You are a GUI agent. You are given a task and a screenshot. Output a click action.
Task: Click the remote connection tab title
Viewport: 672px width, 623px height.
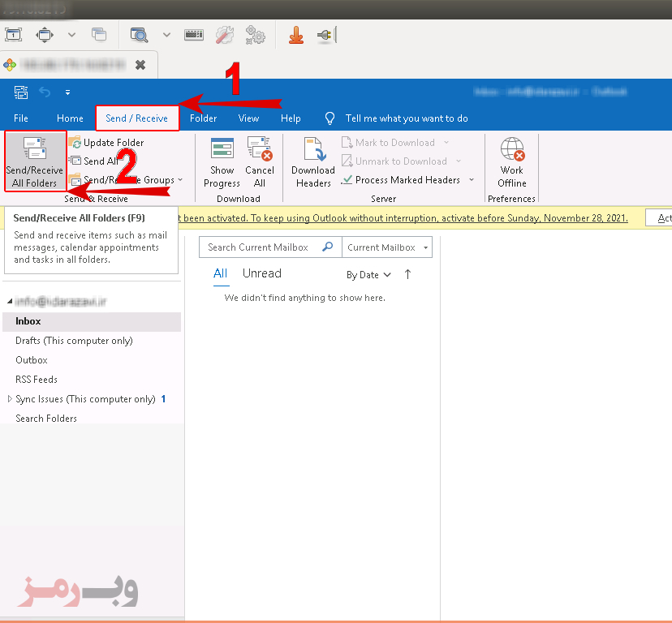point(74,65)
